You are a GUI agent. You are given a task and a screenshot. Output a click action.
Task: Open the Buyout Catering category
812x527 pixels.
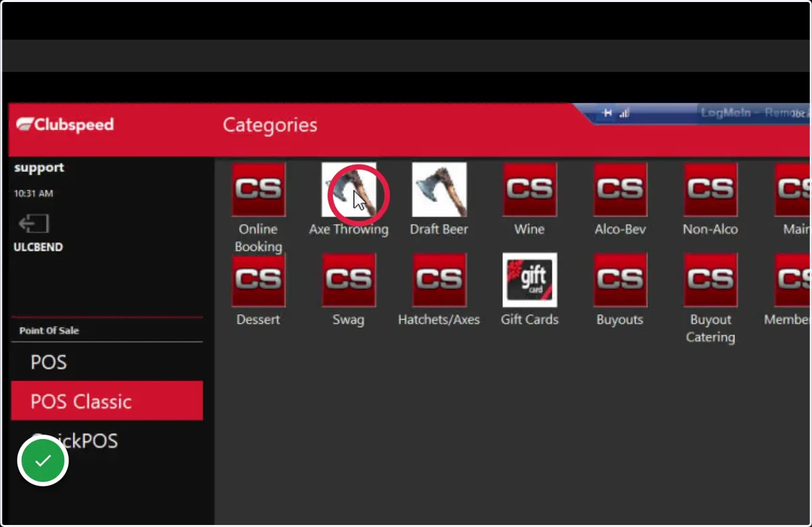(x=710, y=280)
